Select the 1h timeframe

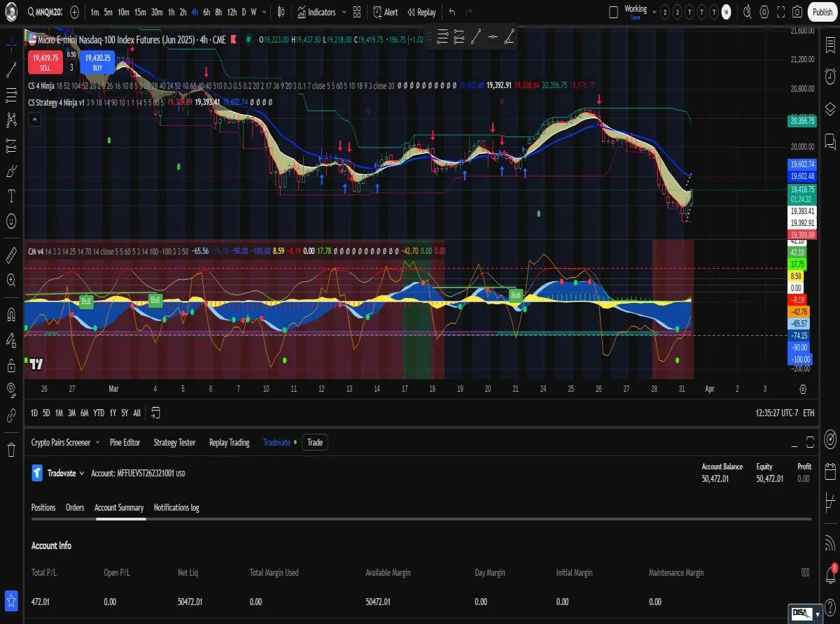[171, 12]
